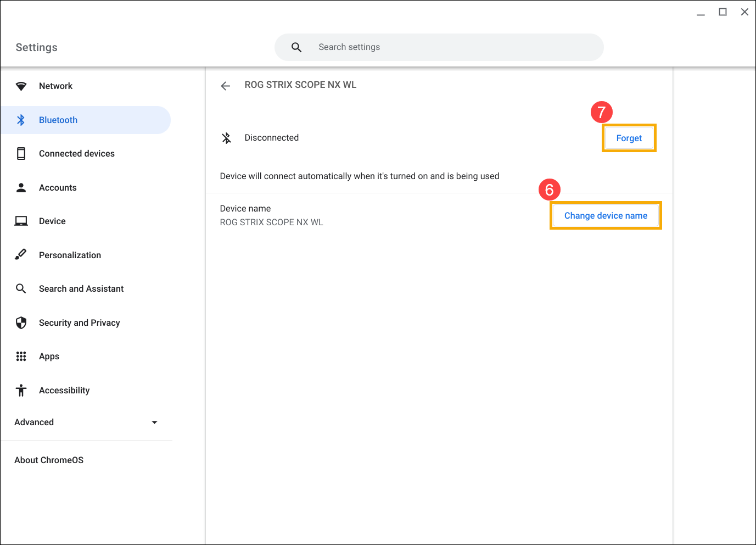Image resolution: width=756 pixels, height=545 pixels.
Task: Open the Accessibility section
Action: click(86, 390)
